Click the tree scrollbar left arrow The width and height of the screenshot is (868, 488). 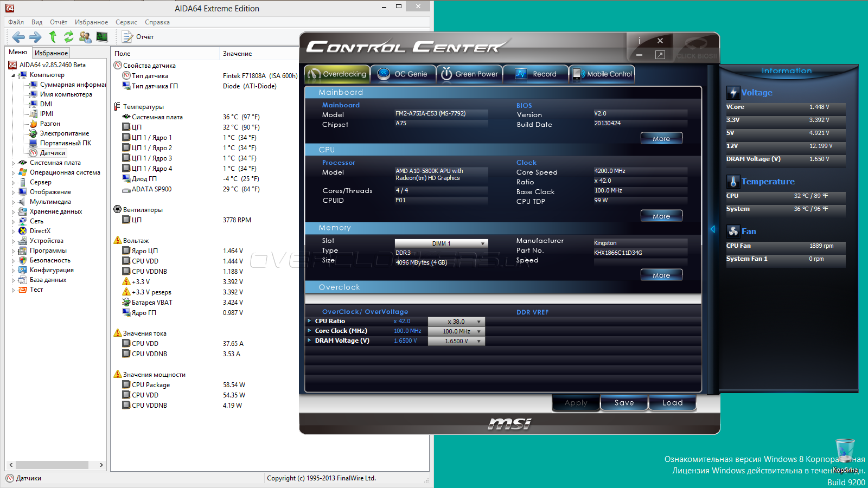11,465
